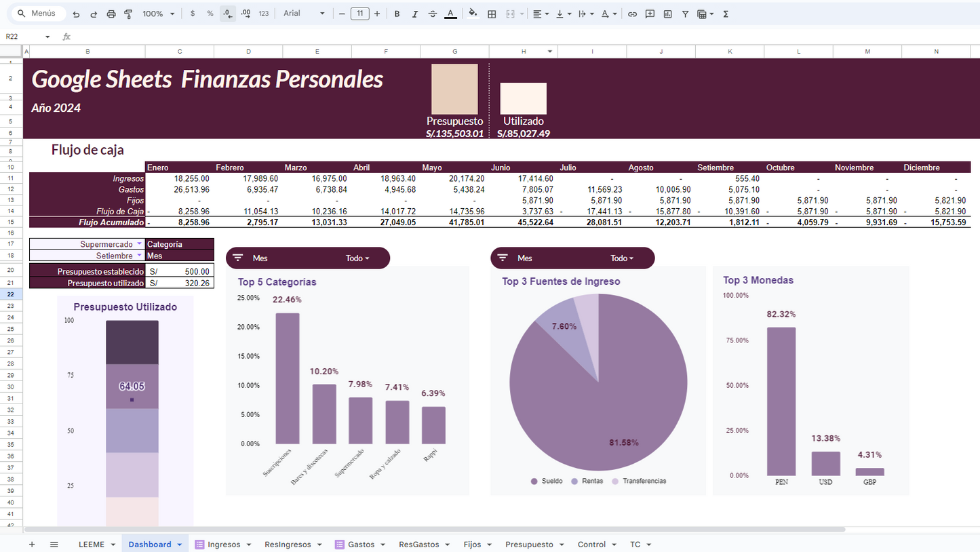This screenshot has height=552, width=980.
Task: Open the name box dropdown next to R22
Action: 47,37
